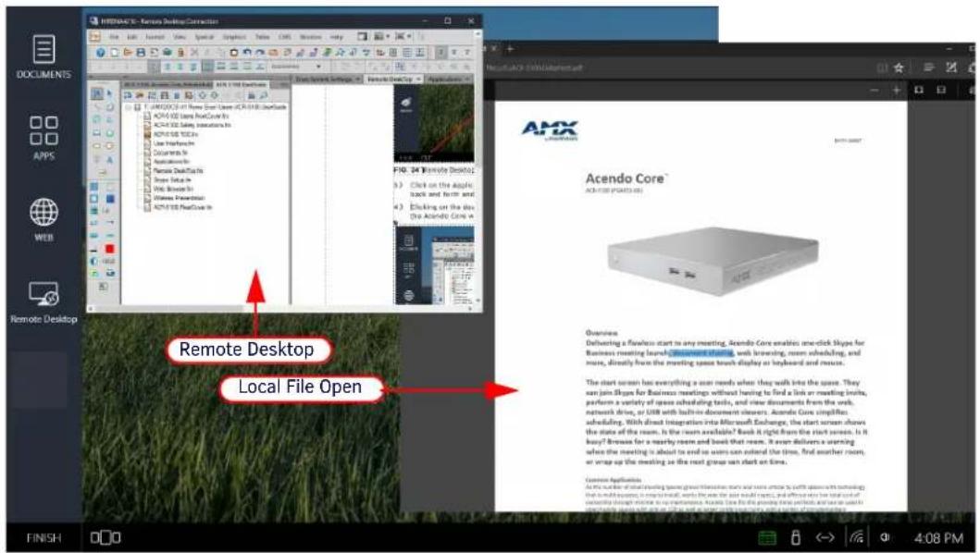The height and width of the screenshot is (553, 980).
Task: Click the Redo arrow in FrameMaker toolbar
Action: [260, 53]
